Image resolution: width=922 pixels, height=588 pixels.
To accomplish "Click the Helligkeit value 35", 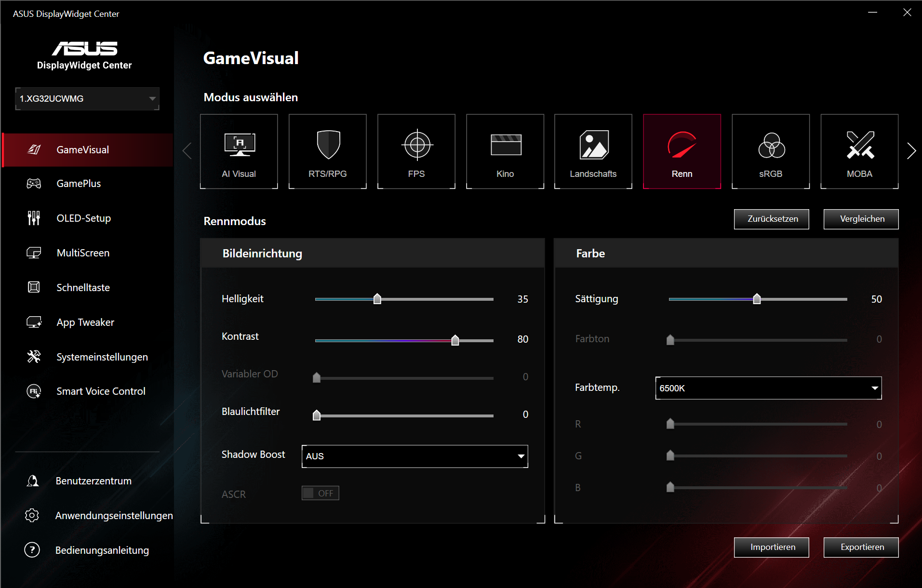I will click(x=523, y=299).
